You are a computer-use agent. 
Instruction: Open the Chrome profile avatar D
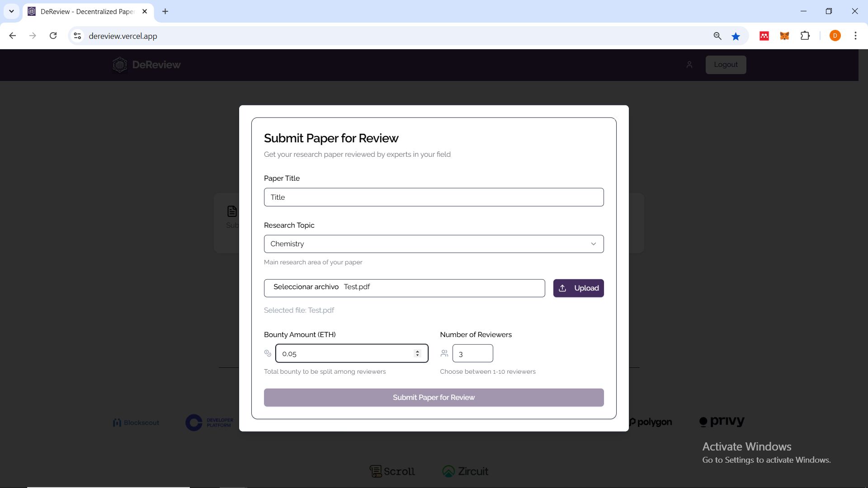point(835,36)
